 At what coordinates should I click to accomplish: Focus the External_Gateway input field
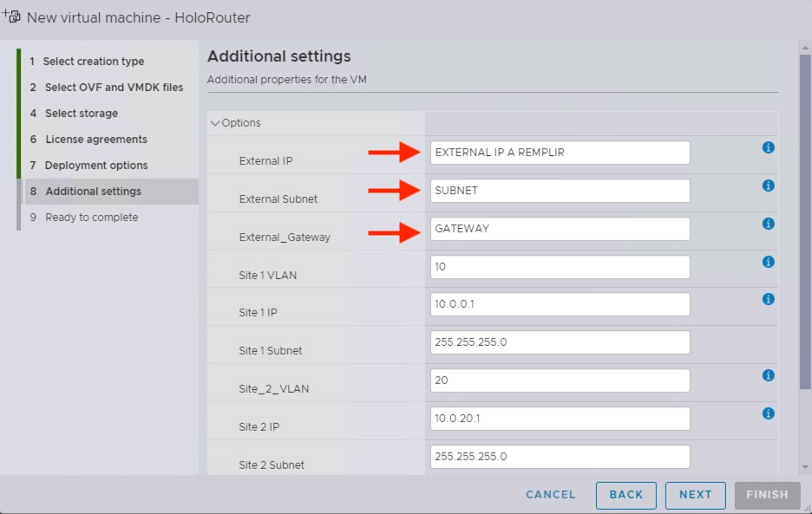tap(560, 229)
